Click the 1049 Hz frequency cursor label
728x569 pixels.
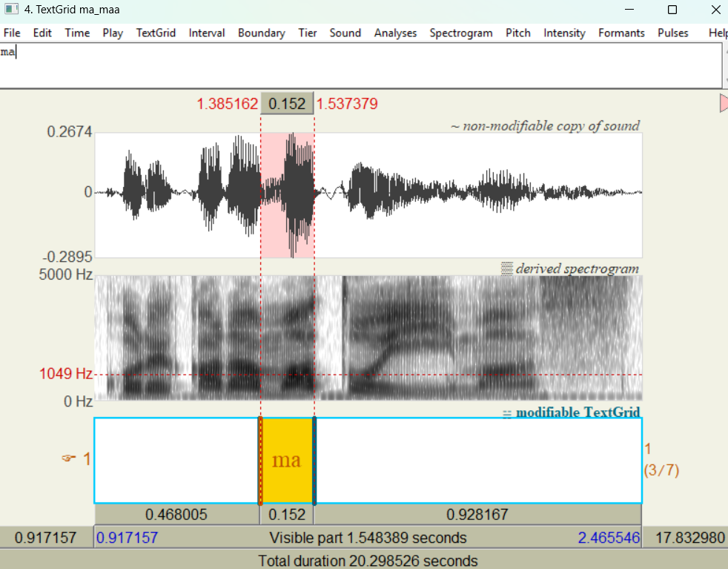point(66,373)
